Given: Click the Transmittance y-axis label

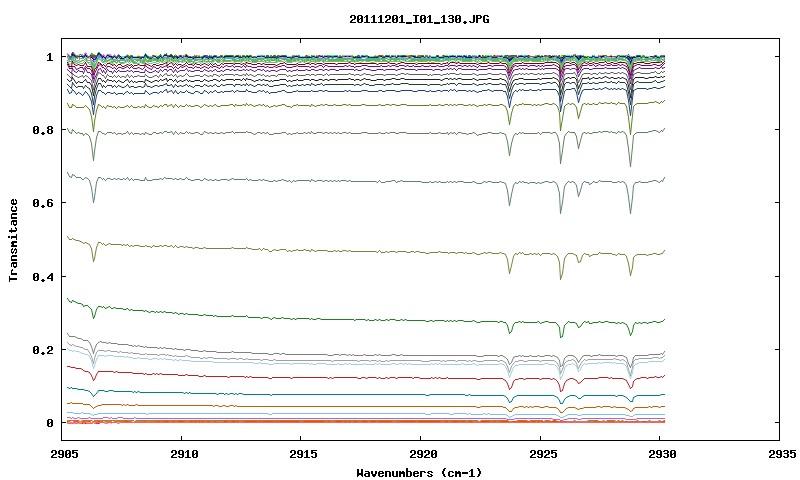Looking at the screenshot, I should tap(13, 240).
